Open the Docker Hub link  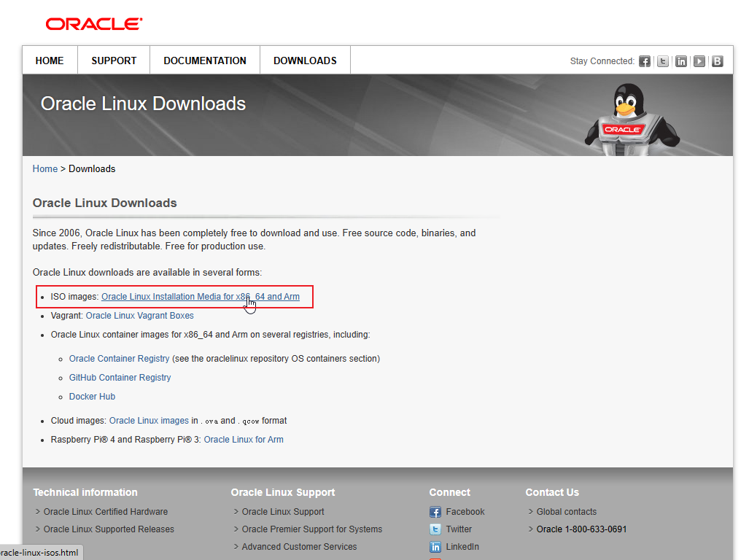[92, 397]
